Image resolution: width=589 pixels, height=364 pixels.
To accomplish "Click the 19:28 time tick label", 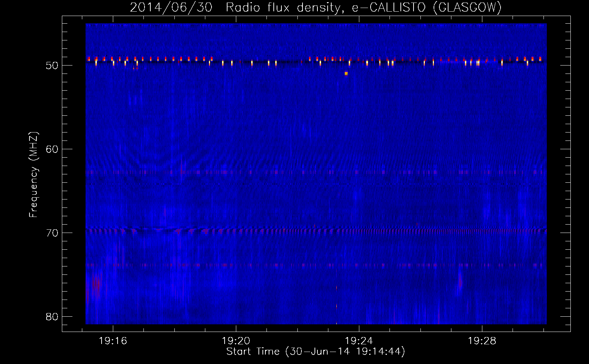I will [482, 341].
